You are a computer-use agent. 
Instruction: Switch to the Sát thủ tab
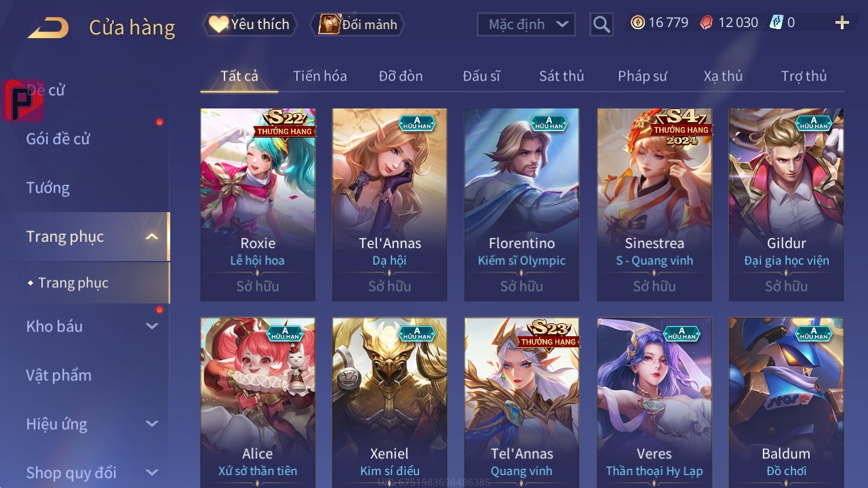pyautogui.click(x=561, y=76)
